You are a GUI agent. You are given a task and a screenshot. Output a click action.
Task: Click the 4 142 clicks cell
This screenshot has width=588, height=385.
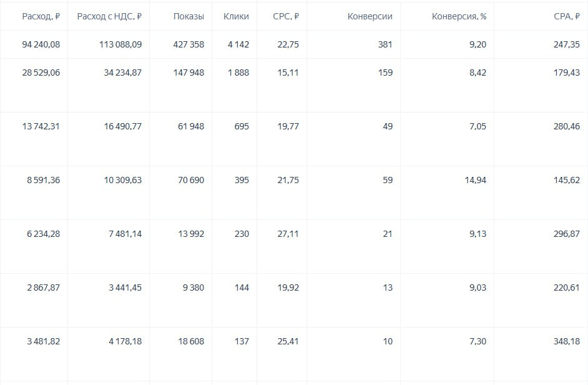pos(238,44)
